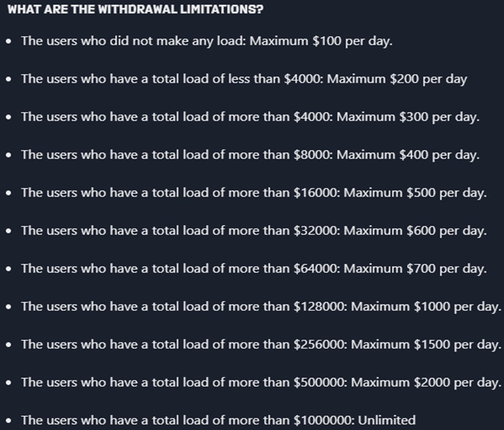
Task: Click the 'What are the withdrawal limitations?' heading
Action: 135,9
